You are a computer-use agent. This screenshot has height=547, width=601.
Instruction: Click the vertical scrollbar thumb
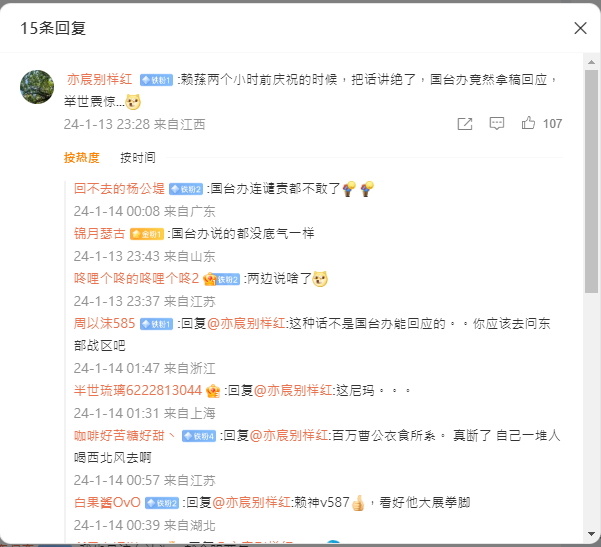pyautogui.click(x=591, y=181)
